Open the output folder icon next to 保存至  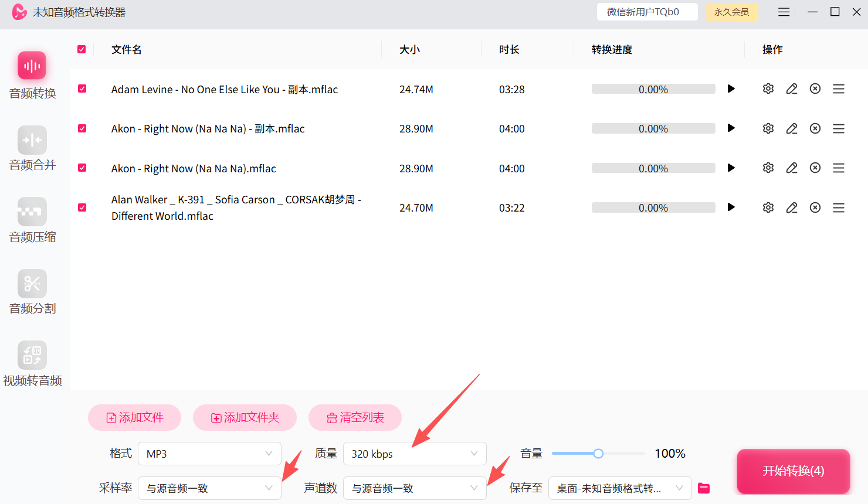[x=704, y=488]
